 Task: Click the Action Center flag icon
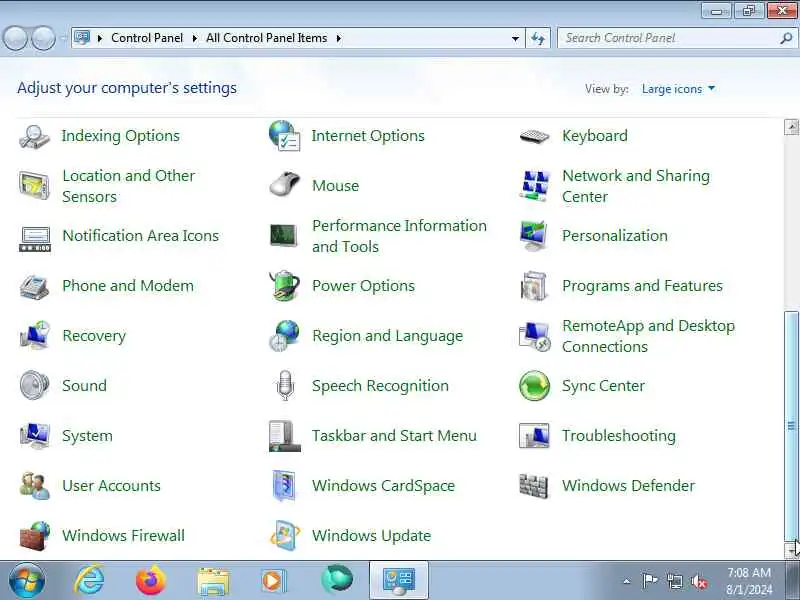tap(649, 581)
